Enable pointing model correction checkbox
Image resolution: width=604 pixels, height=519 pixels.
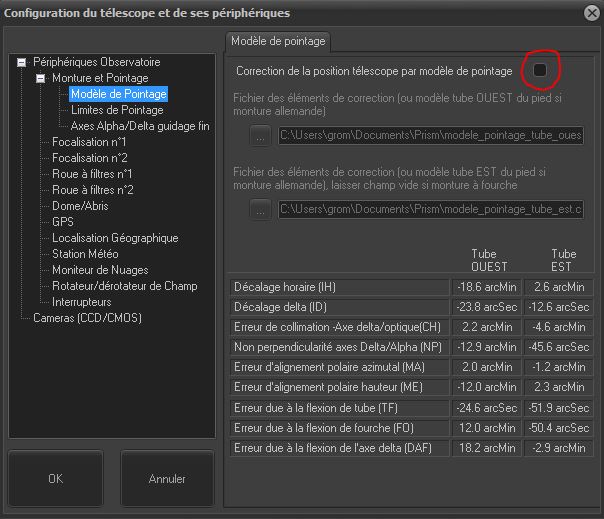[x=540, y=70]
